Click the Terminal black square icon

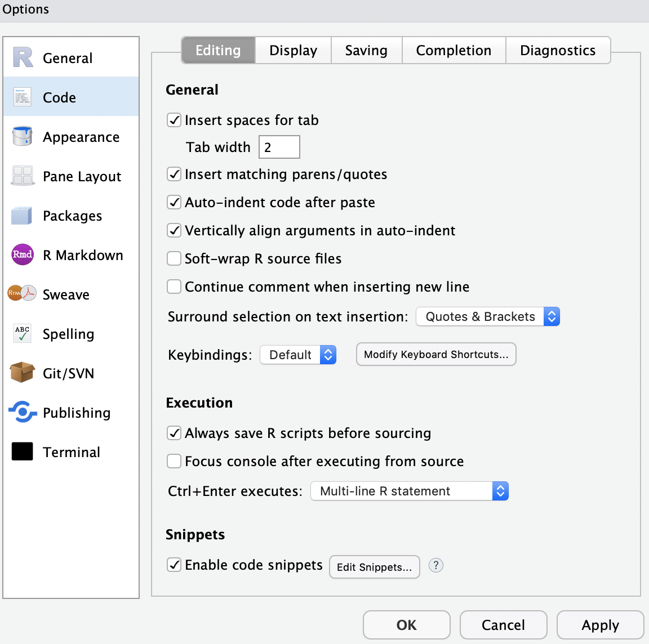[x=23, y=451]
